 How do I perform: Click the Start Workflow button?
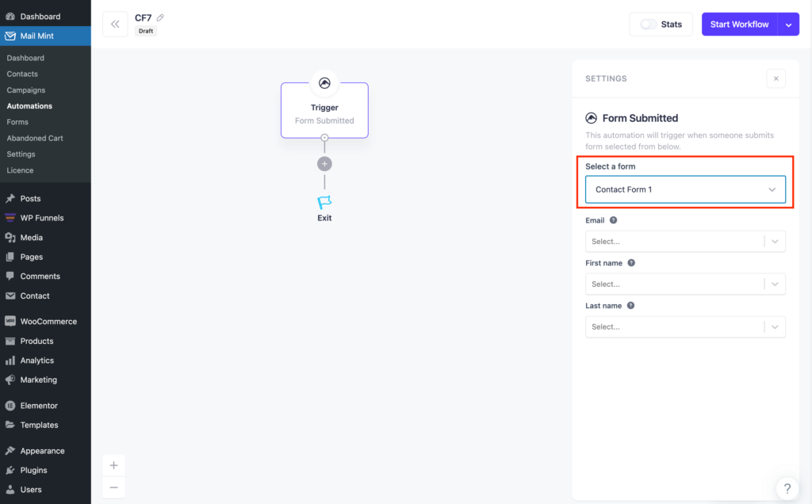739,24
